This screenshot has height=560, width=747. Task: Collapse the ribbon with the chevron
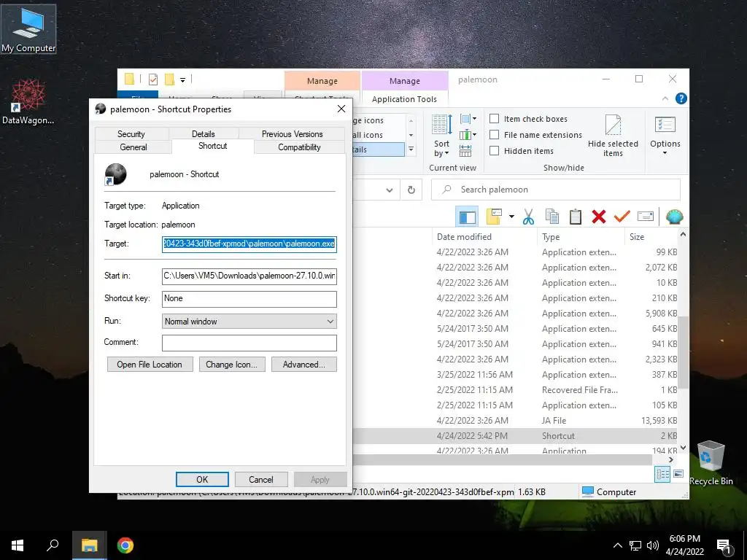(665, 98)
